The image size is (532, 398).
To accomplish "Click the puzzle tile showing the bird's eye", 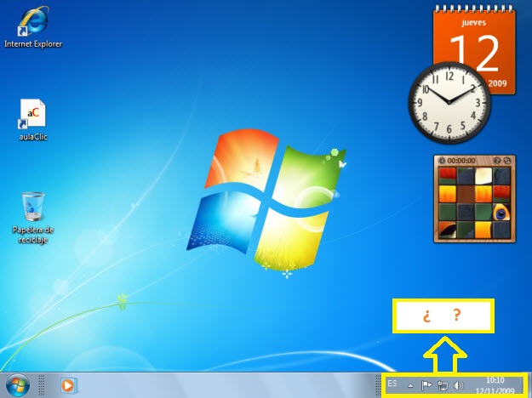I will [x=501, y=212].
